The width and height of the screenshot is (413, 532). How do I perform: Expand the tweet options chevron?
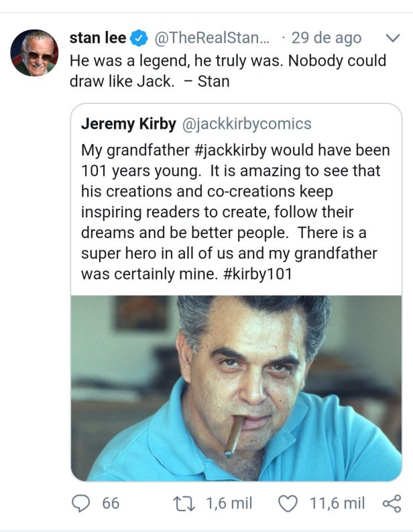[393, 38]
